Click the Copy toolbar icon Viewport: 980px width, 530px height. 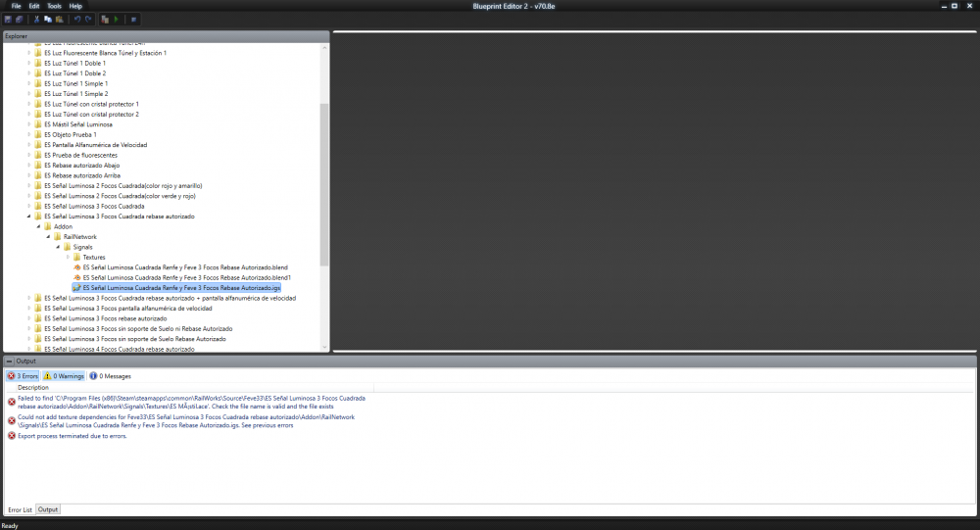pyautogui.click(x=47, y=20)
